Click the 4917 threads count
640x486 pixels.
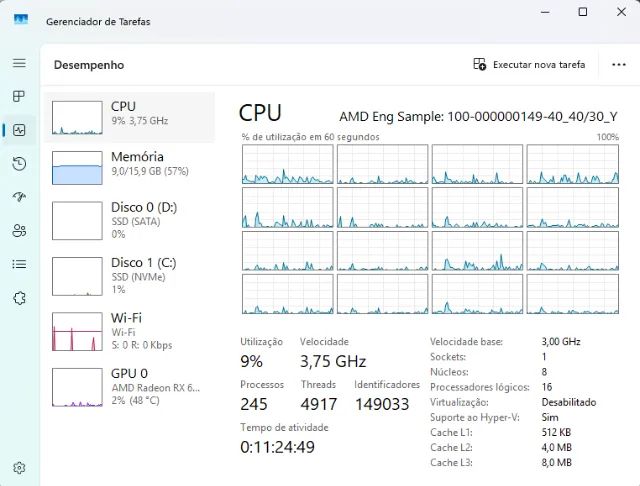319,404
